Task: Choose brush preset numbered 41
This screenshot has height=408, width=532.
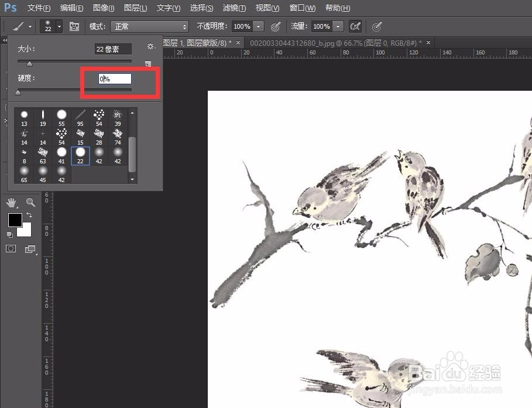Action: (x=61, y=156)
